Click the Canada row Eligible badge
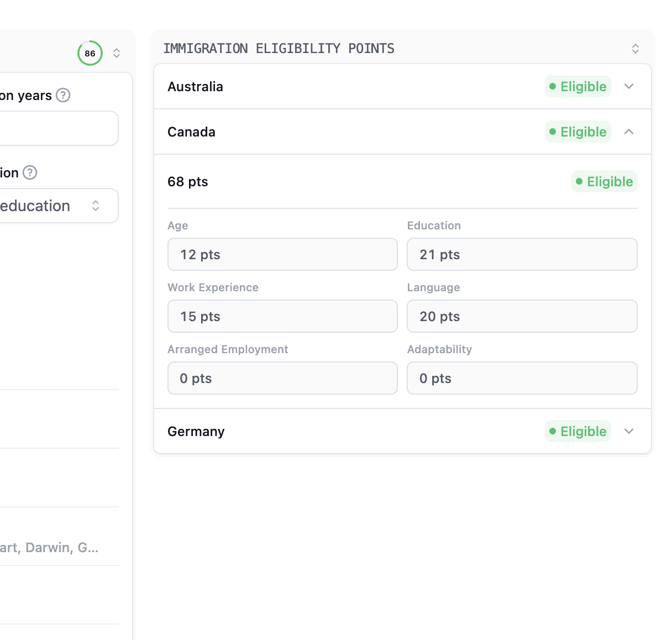Screen dimensions: 672x640 coord(578,132)
